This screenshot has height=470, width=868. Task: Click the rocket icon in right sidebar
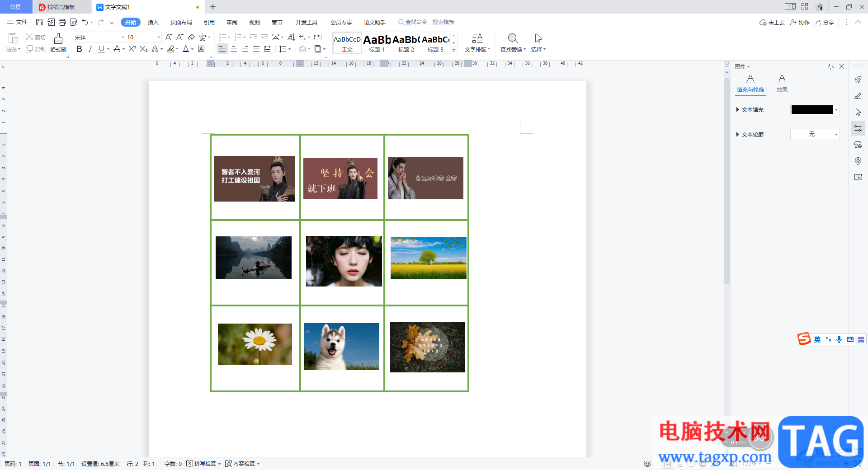coord(858,80)
